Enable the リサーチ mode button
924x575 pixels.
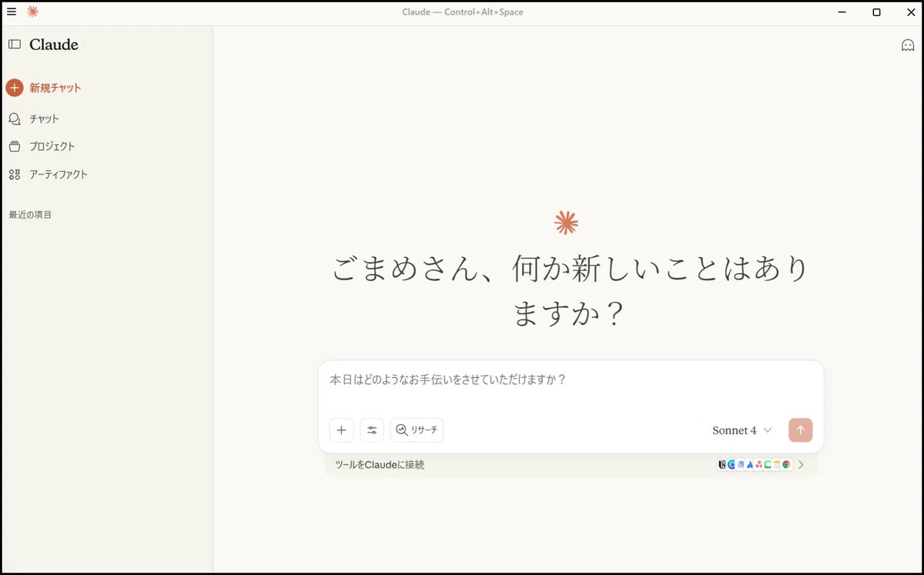tap(417, 430)
